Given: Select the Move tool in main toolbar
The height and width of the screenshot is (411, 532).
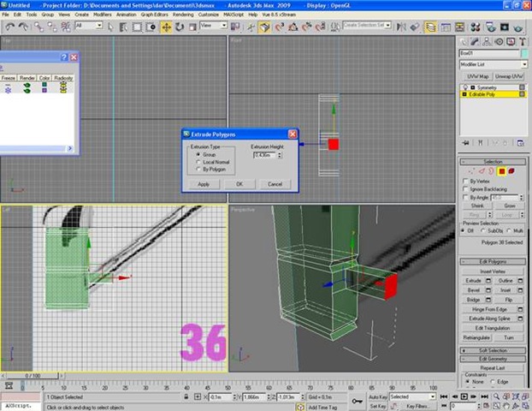Looking at the screenshot, I should (166, 27).
